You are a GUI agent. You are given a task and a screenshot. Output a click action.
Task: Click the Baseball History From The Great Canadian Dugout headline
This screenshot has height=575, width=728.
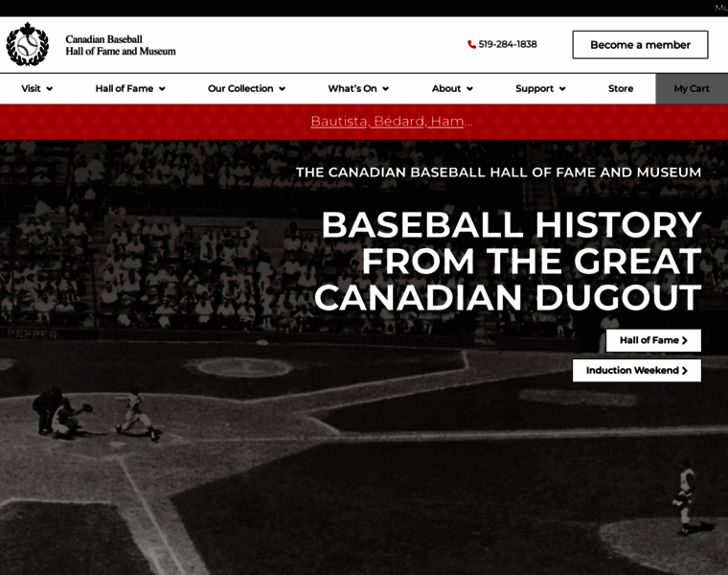tap(508, 261)
